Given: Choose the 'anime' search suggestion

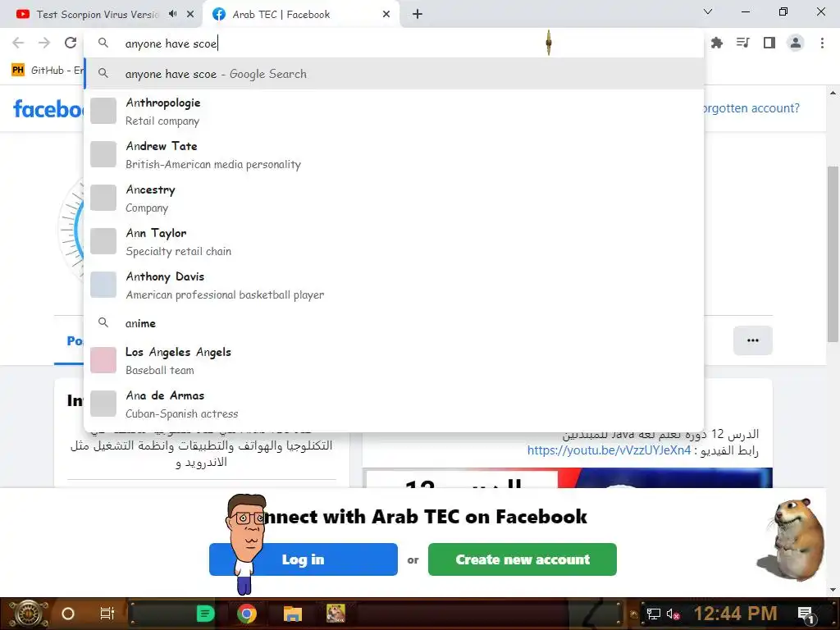Looking at the screenshot, I should [394, 323].
